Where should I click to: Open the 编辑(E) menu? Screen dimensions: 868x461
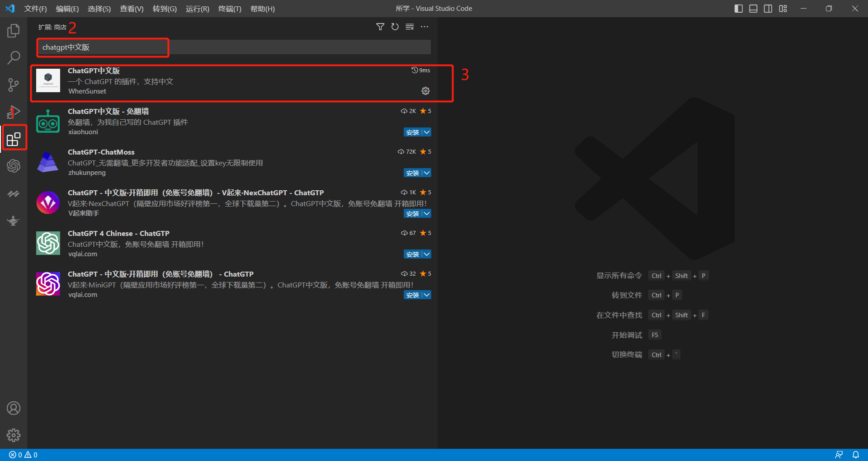(x=67, y=9)
